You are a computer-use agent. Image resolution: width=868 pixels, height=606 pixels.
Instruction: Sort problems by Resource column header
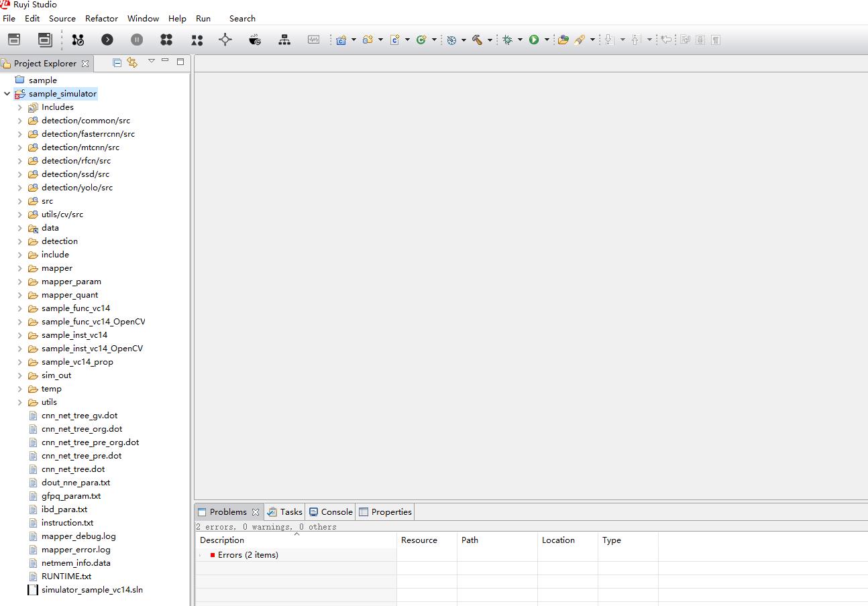427,540
